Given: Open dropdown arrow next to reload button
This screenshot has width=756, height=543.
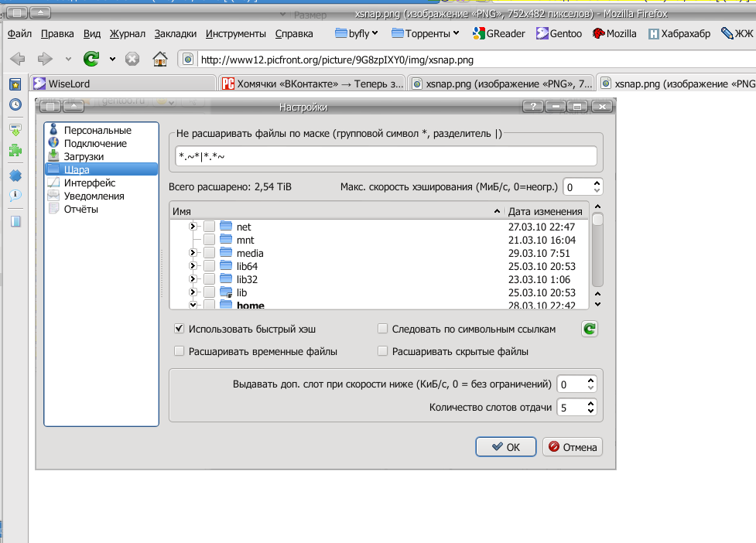Looking at the screenshot, I should point(112,60).
